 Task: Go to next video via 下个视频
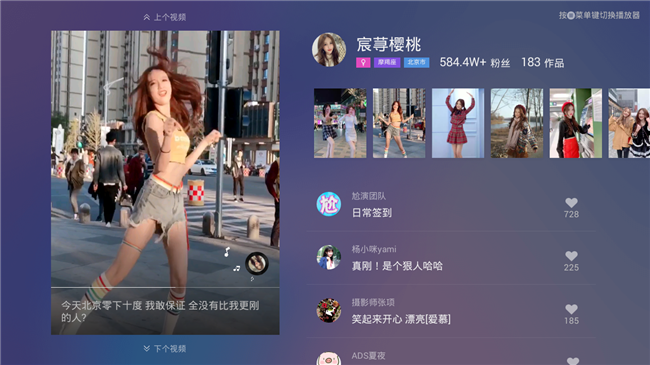(165, 348)
